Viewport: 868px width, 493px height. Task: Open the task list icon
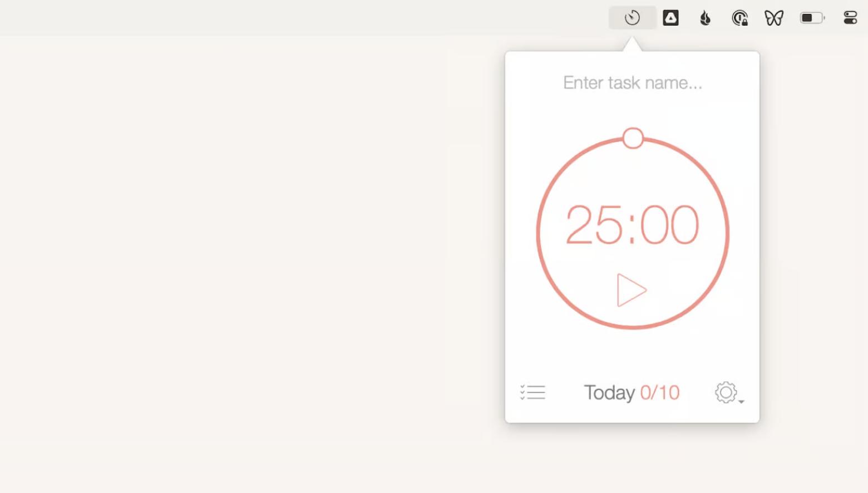coord(532,392)
